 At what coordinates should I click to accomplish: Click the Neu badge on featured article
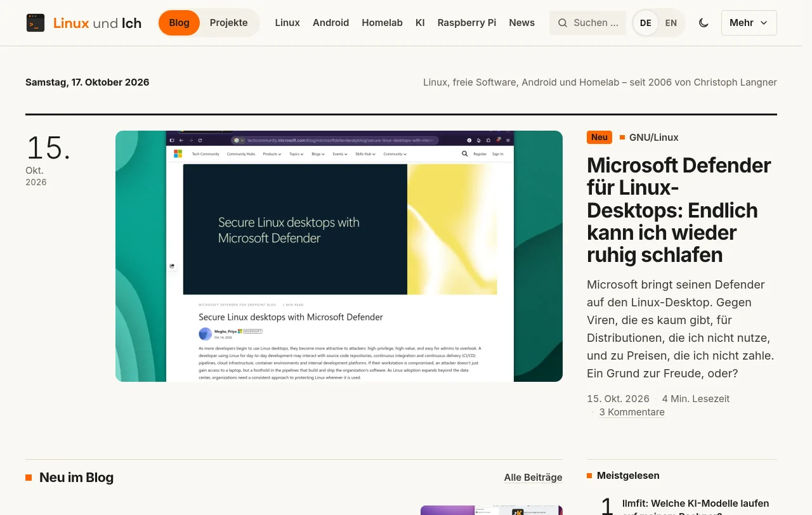click(x=599, y=137)
